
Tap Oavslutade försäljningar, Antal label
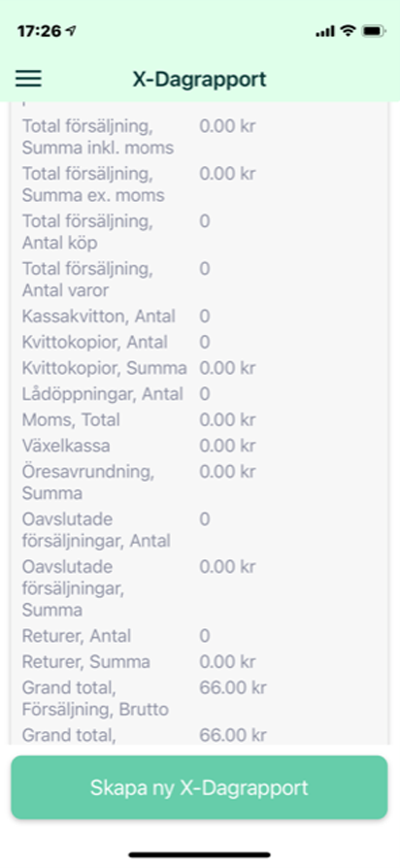click(96, 530)
